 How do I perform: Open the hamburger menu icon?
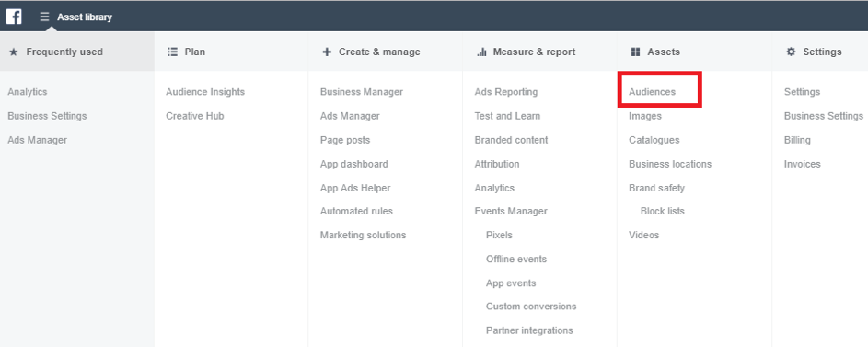click(44, 17)
